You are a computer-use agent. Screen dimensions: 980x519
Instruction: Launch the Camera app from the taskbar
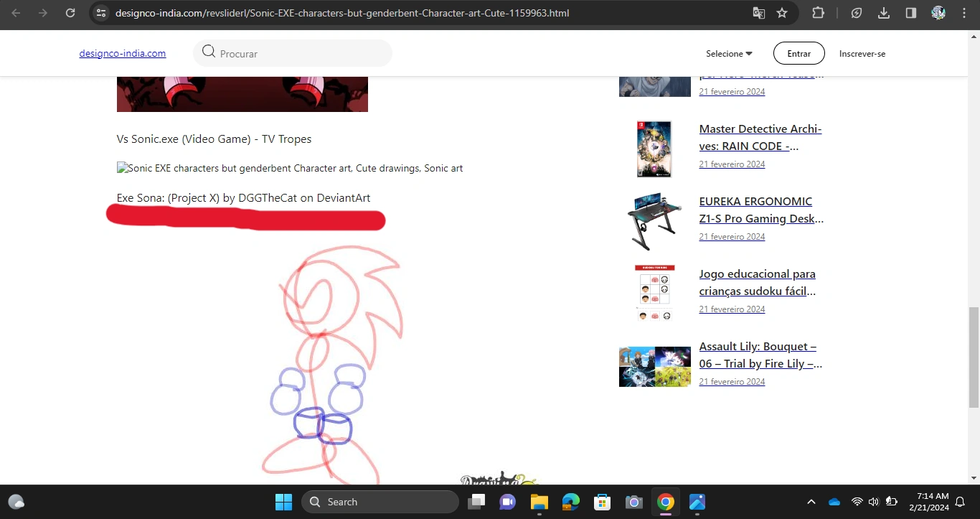tap(633, 501)
